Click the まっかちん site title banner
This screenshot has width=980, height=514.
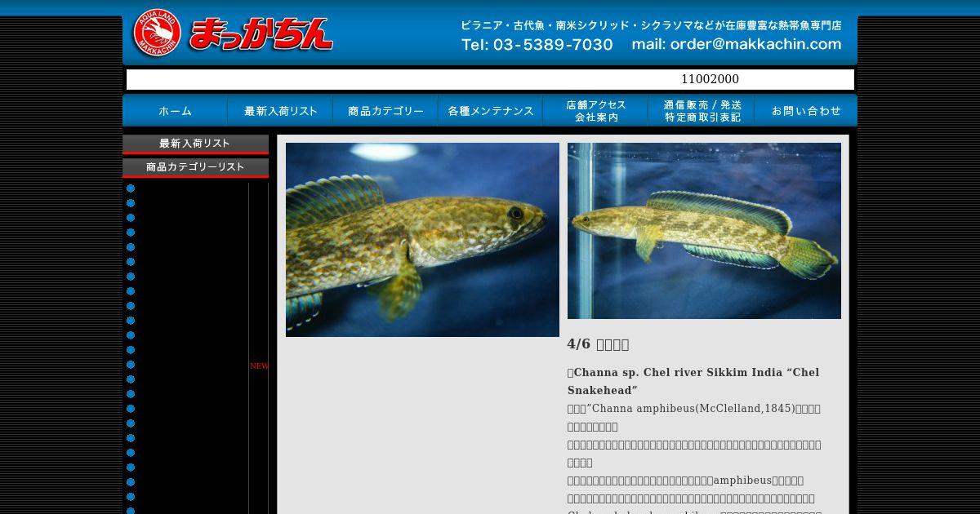pyautogui.click(x=261, y=34)
